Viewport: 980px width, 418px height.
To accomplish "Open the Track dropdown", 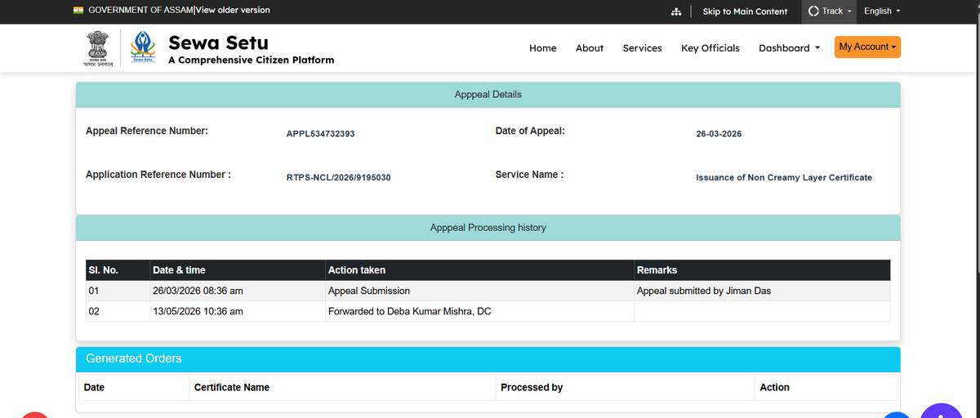I will click(x=830, y=11).
